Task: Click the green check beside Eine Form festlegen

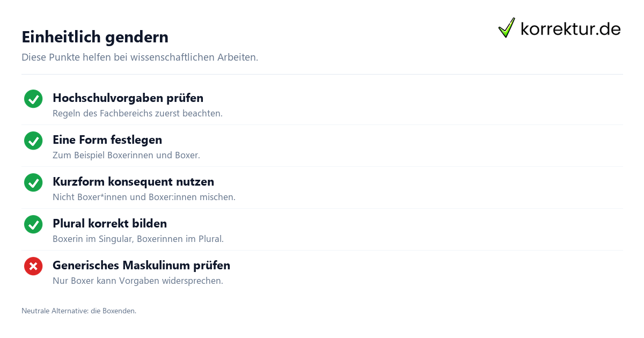Action: (x=33, y=141)
